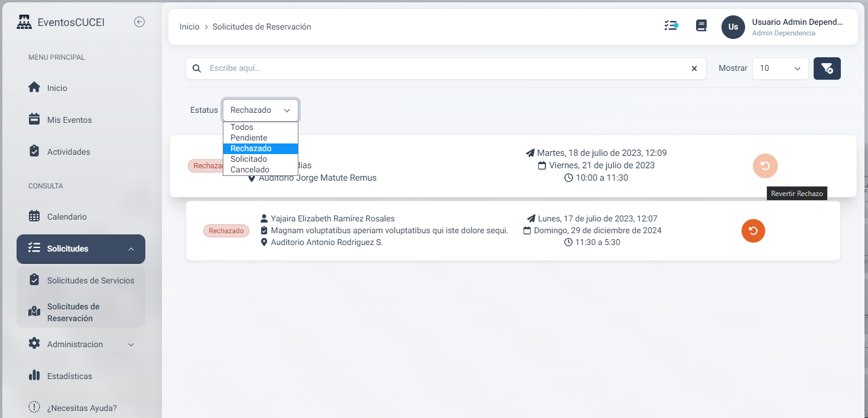Click the Estatus dropdown showing Rechazado
Image resolution: width=868 pixels, height=418 pixels.
261,110
